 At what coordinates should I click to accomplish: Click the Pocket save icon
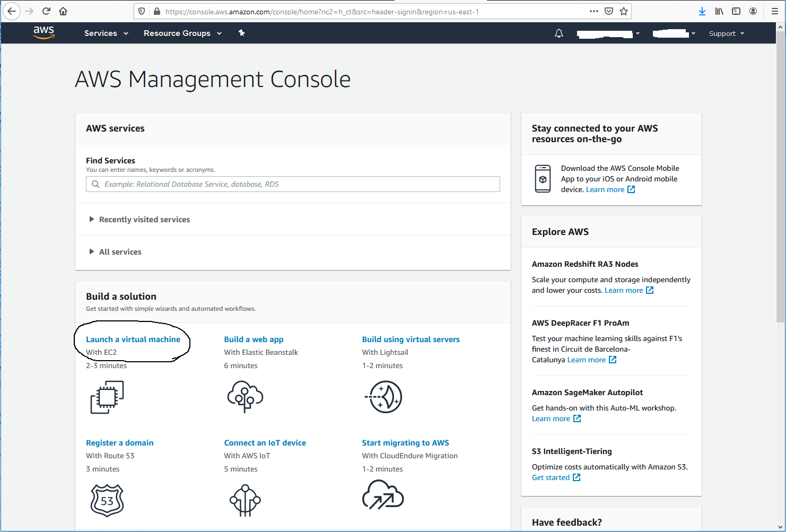click(x=609, y=11)
